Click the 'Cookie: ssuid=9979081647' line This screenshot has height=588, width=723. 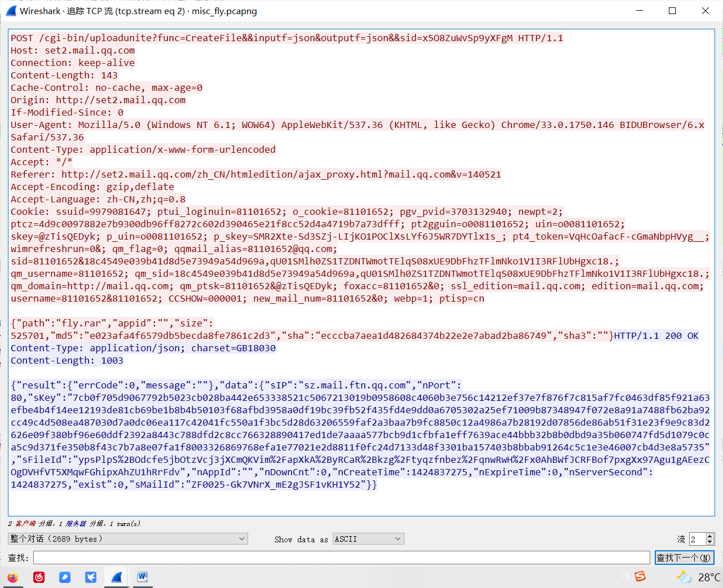point(287,211)
